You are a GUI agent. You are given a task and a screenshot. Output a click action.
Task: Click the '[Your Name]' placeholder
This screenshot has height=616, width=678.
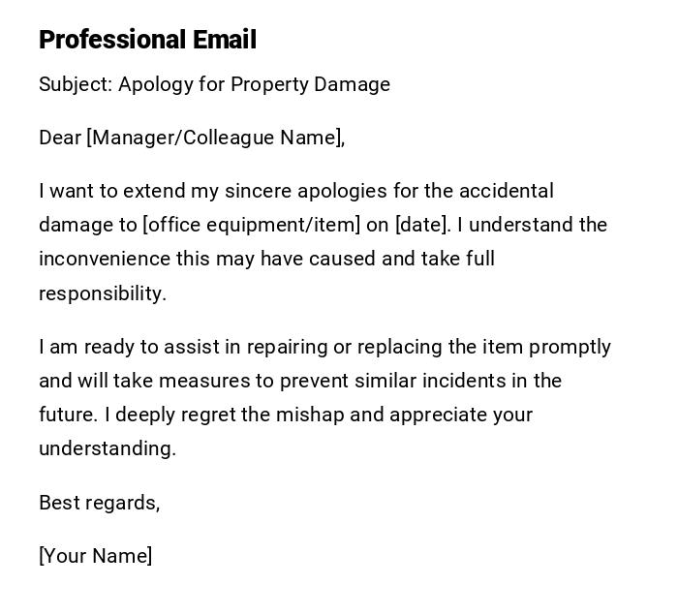[x=95, y=556]
